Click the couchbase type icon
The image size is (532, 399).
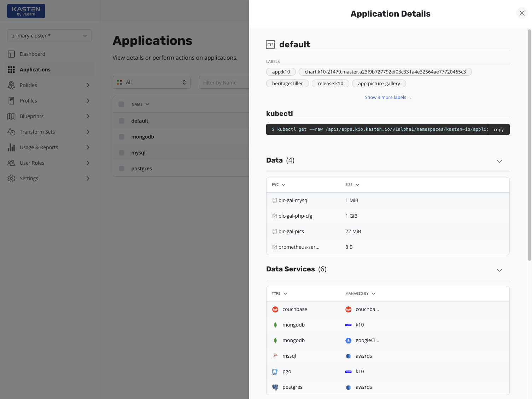(275, 309)
